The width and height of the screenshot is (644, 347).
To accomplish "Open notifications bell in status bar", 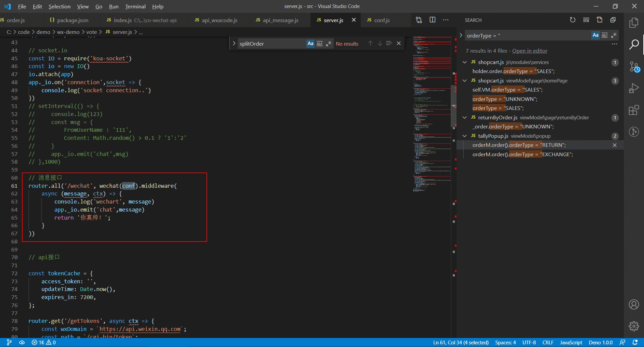I will click(635, 343).
